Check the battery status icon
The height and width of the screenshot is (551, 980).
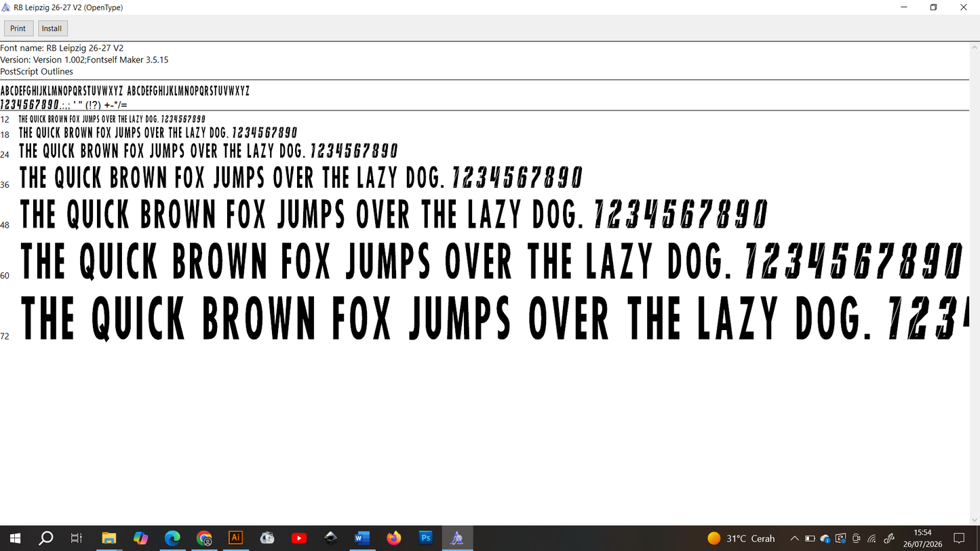pos(810,539)
